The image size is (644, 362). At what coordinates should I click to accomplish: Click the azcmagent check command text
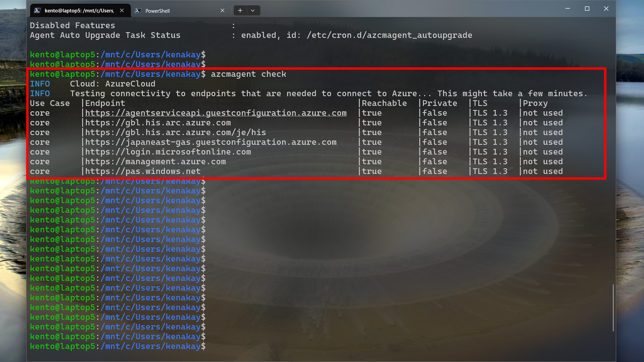coord(248,74)
